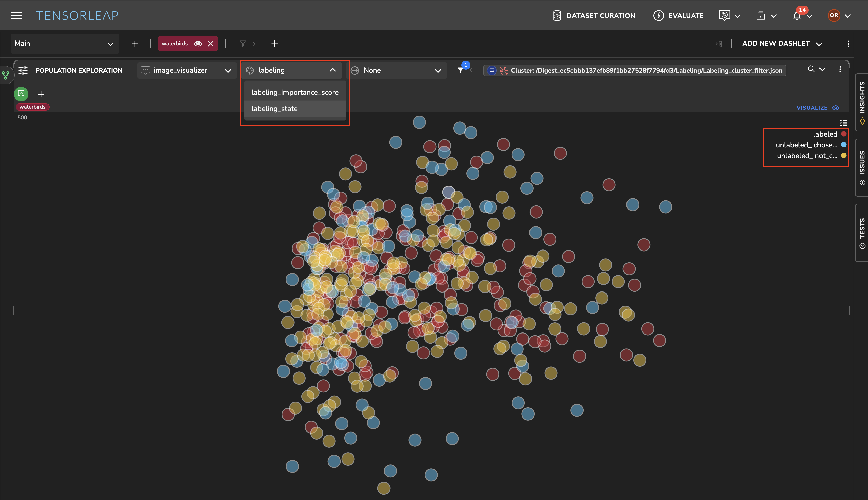Choose labeling_importance_score option
Screen dimensions: 868x500
(295, 92)
